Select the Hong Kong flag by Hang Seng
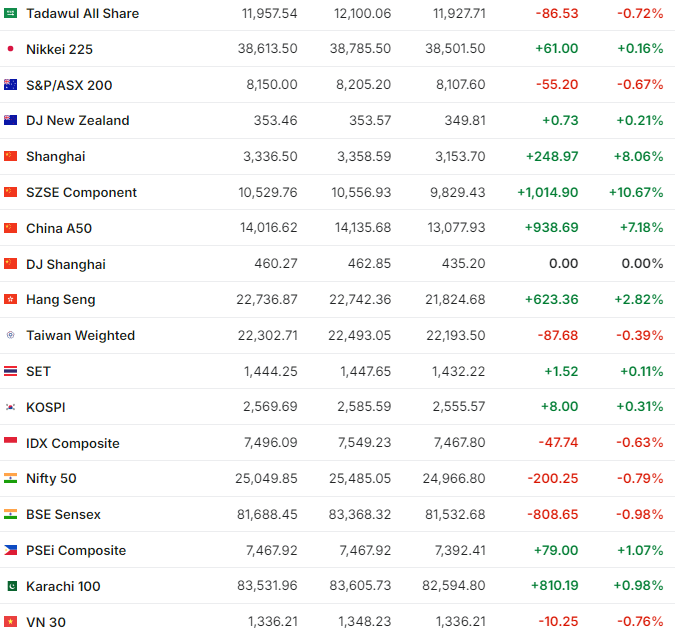The width and height of the screenshot is (675, 631). (x=10, y=300)
